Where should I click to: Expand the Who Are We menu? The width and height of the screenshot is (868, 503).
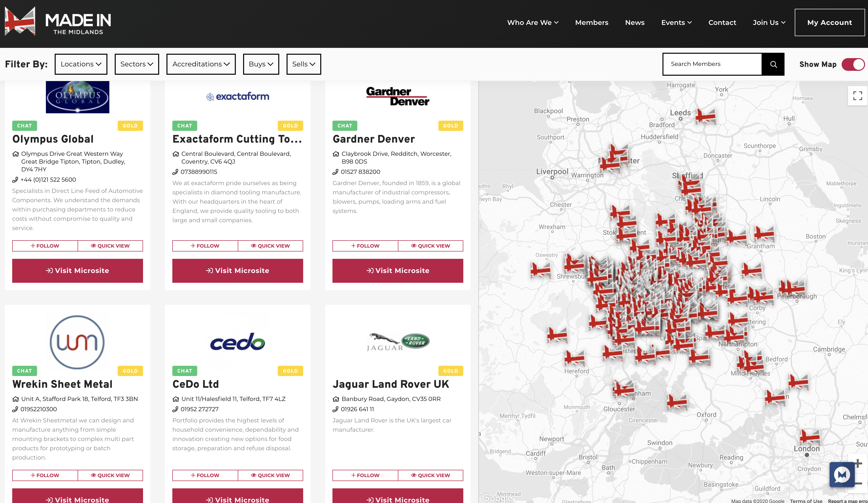pyautogui.click(x=533, y=22)
